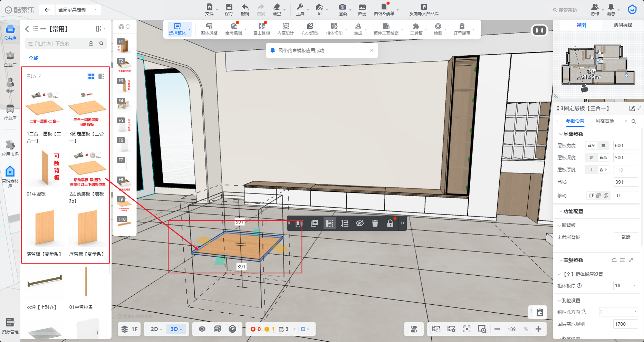The height and width of the screenshot is (342, 644).
Task: Switch to the 房间选择 tab
Action: click(623, 25)
